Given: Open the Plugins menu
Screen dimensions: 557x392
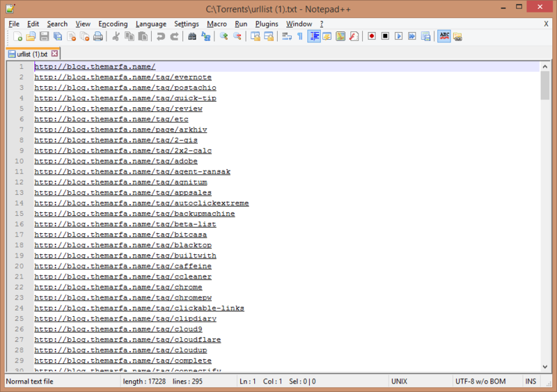Looking at the screenshot, I should tap(267, 24).
